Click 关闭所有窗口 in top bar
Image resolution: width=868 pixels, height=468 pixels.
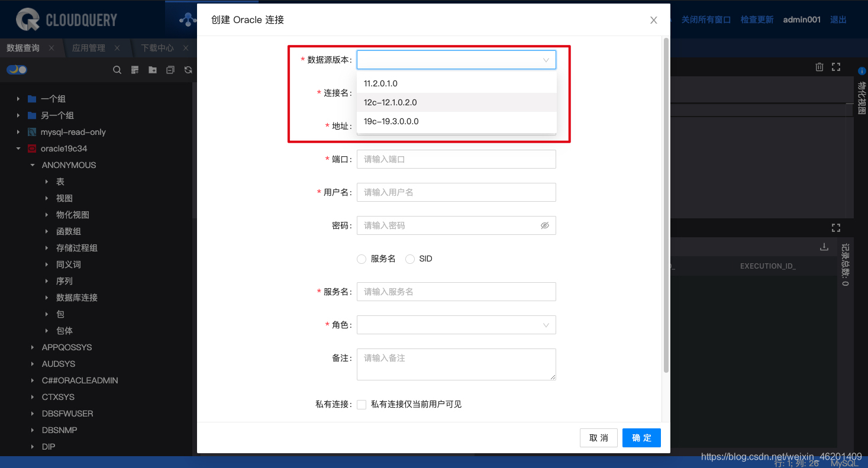[706, 20]
